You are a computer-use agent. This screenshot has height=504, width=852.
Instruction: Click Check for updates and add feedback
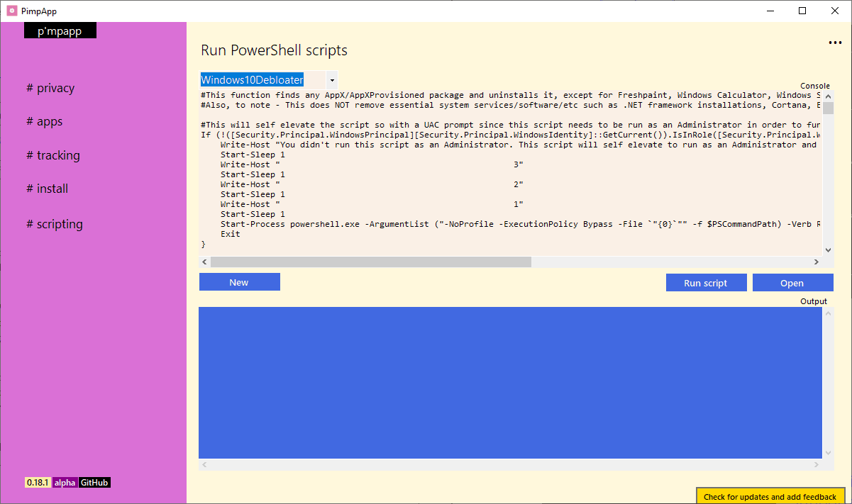click(x=770, y=496)
